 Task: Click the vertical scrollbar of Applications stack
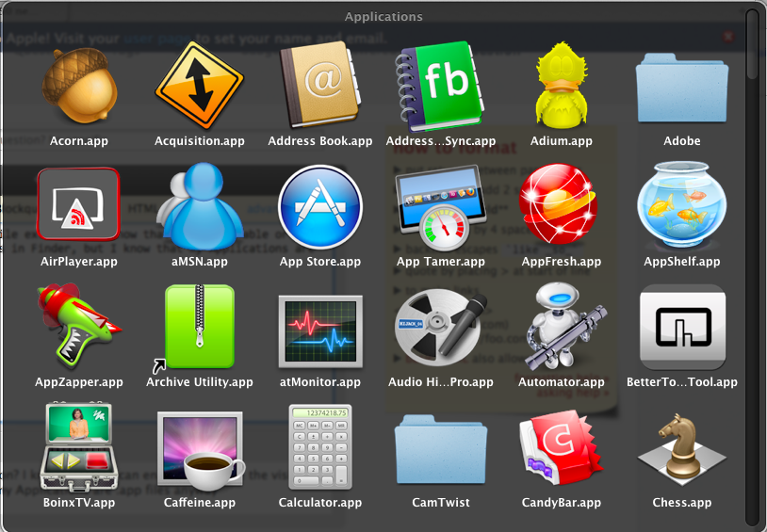tap(752, 266)
